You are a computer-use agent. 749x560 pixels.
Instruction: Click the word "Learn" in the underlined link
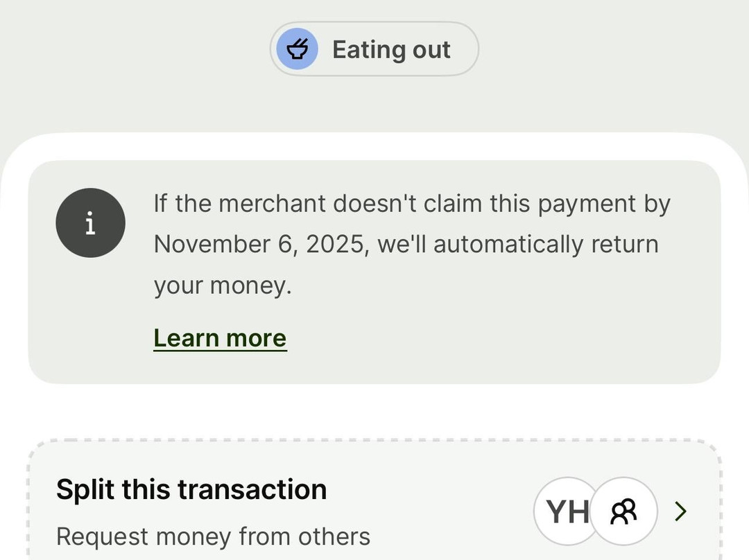point(182,338)
